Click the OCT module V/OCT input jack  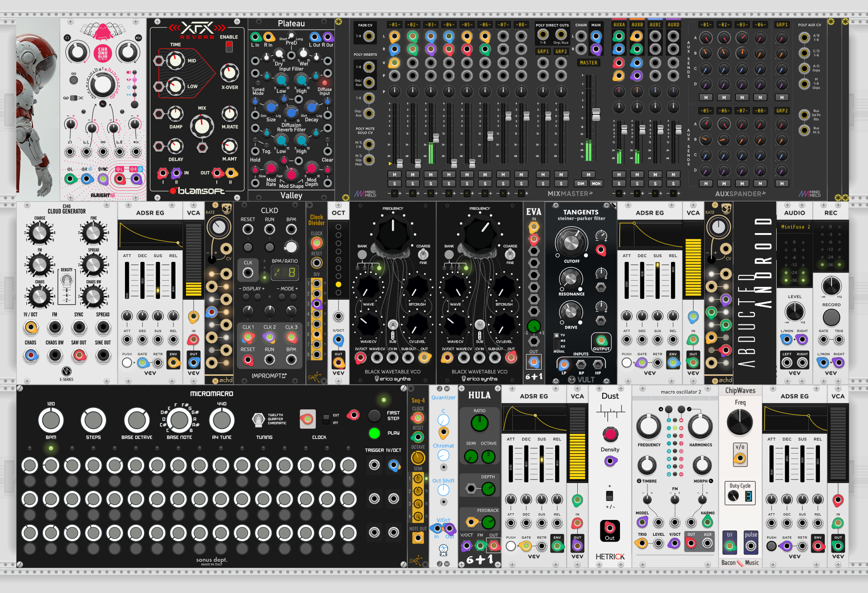[338, 340]
